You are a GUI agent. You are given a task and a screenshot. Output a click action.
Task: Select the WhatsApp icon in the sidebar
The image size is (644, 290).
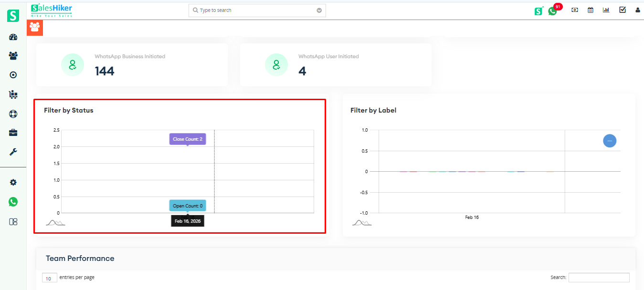13,201
